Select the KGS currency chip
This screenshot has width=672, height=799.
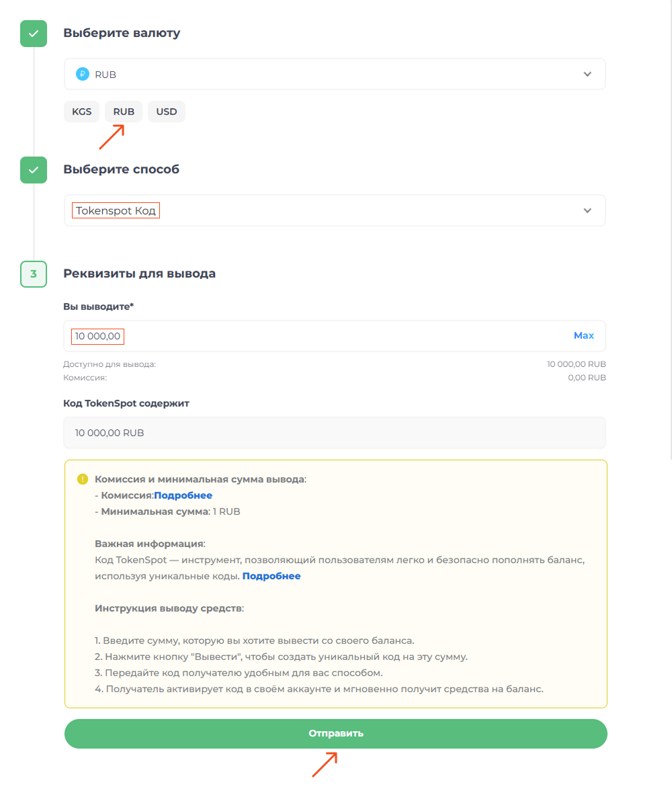coord(81,112)
